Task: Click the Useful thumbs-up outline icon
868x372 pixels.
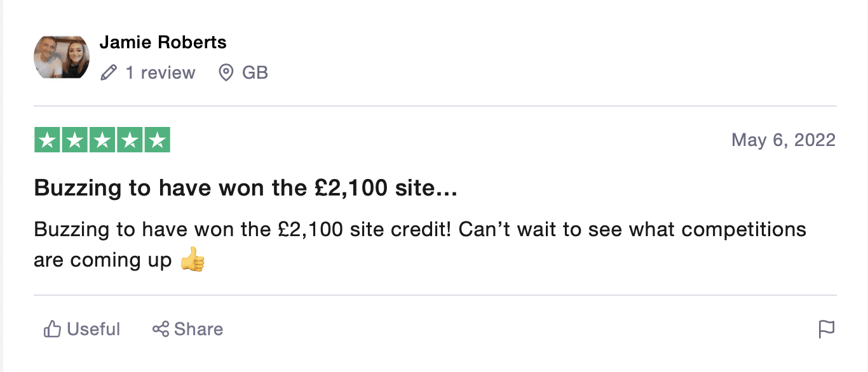Action: (52, 329)
